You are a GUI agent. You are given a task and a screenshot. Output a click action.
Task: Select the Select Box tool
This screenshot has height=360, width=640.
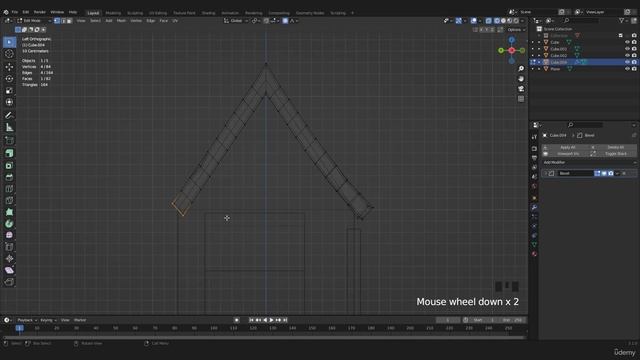[9, 42]
